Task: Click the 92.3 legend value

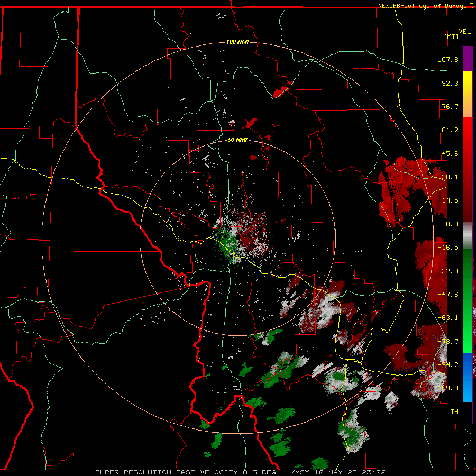Action: [450, 83]
